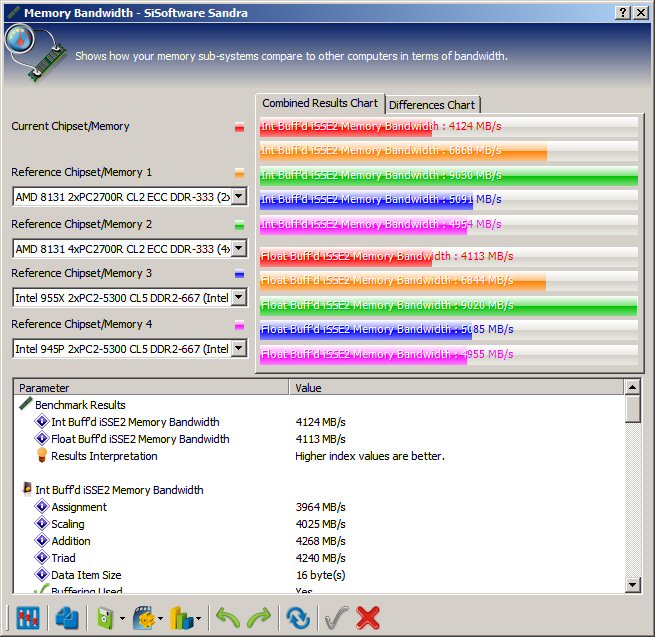Click the 3964 MB/s Assignment value

pos(320,507)
